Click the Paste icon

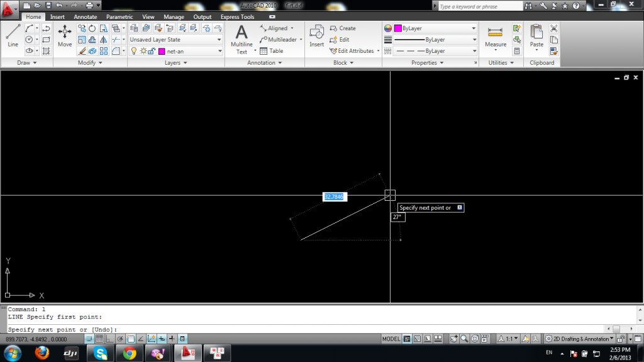(x=536, y=36)
